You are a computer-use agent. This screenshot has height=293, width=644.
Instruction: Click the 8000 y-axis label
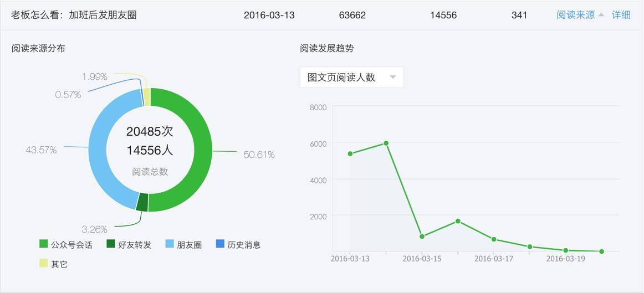[x=318, y=107]
